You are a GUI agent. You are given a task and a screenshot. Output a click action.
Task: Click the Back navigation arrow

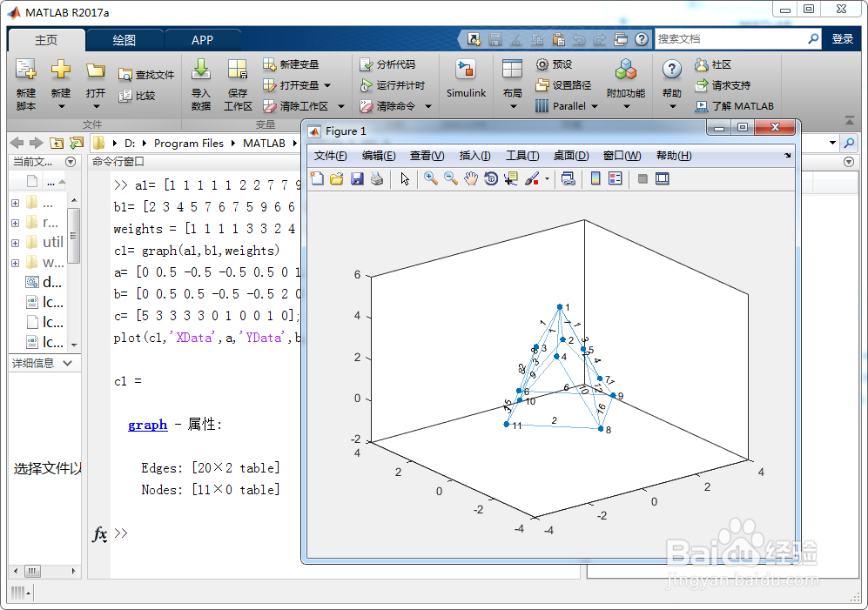(x=17, y=143)
